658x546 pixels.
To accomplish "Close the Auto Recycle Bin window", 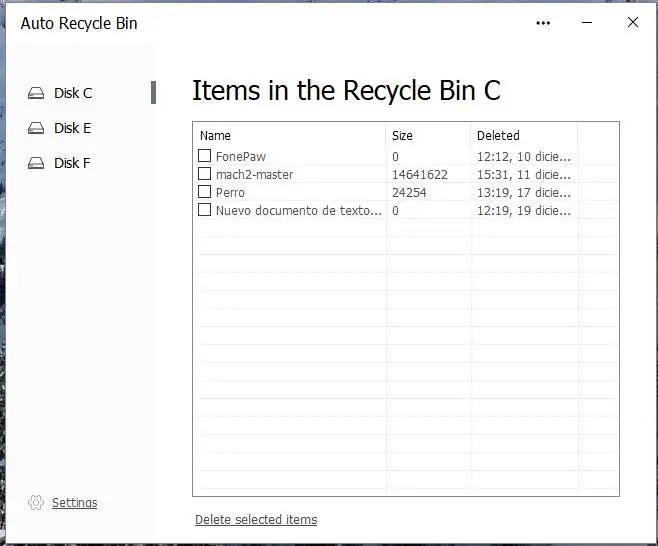I will pos(632,23).
